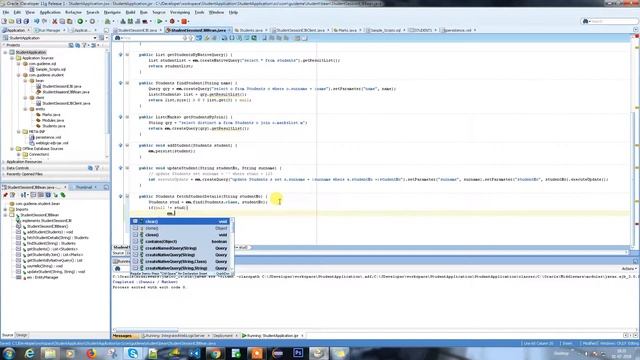Image resolution: width=640 pixels, height=360 pixels.
Task: Click the green Back navigation icon
Action: click(x=80, y=21)
